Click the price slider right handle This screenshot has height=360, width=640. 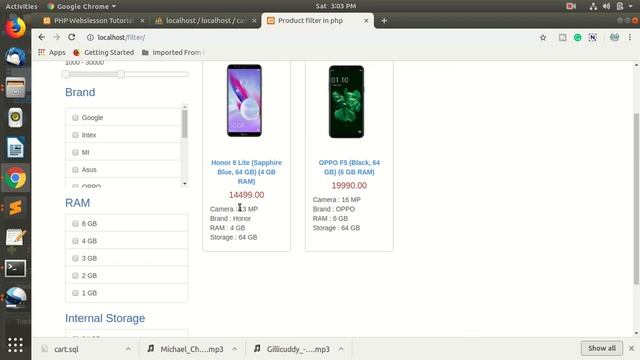tap(120, 74)
